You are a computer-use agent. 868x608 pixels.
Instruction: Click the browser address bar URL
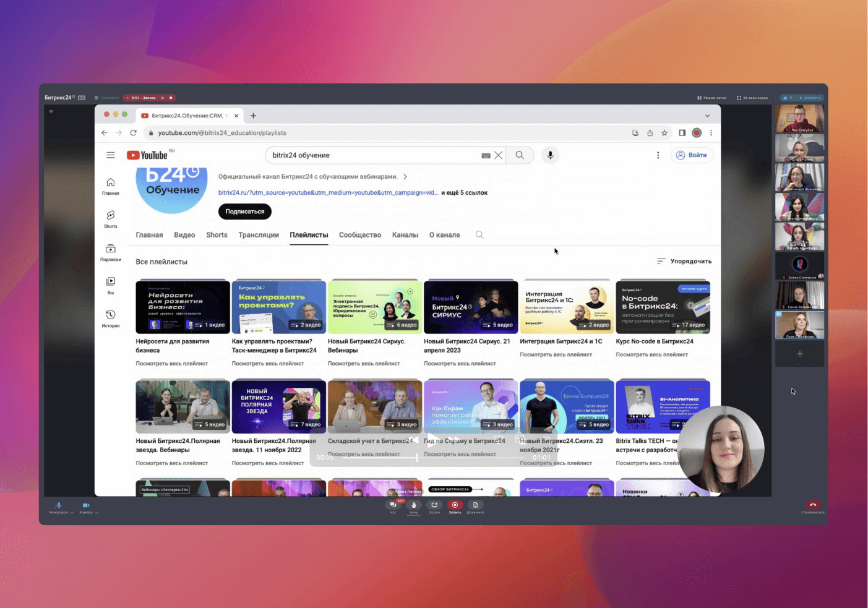222,133
